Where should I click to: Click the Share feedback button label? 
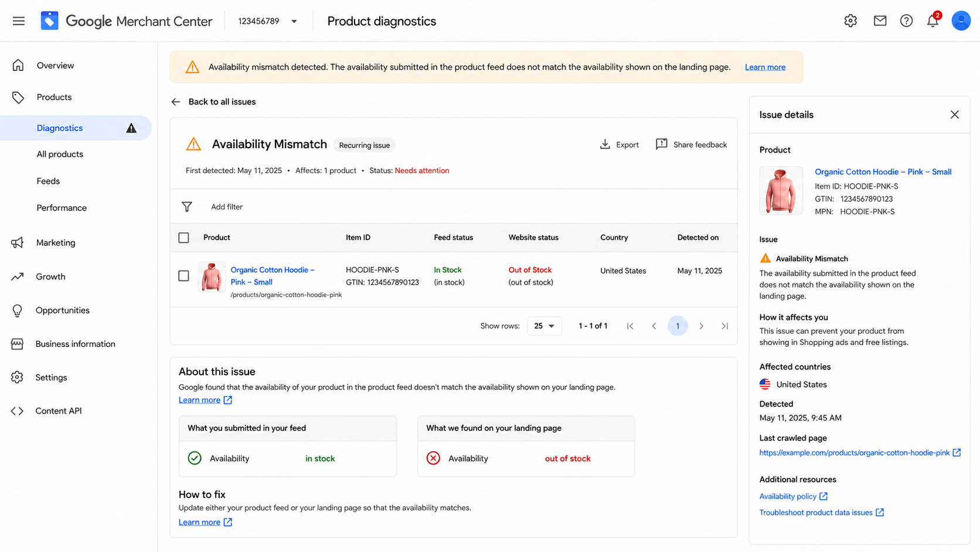[x=700, y=145]
